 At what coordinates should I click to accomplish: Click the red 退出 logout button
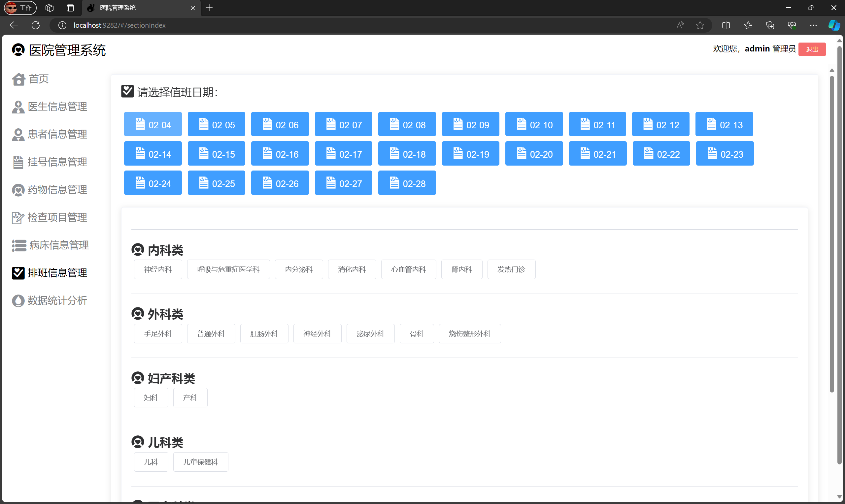click(812, 49)
